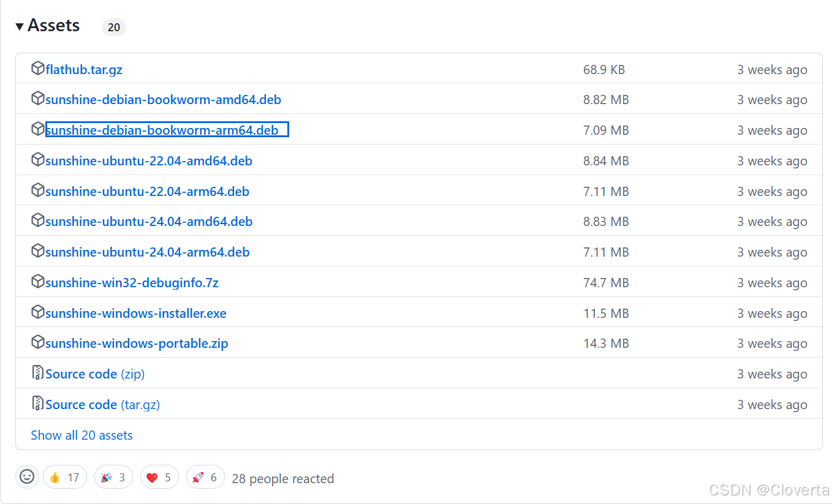Click the 68.9 KB file size
Image resolution: width=832 pixels, height=504 pixels.
[604, 70]
